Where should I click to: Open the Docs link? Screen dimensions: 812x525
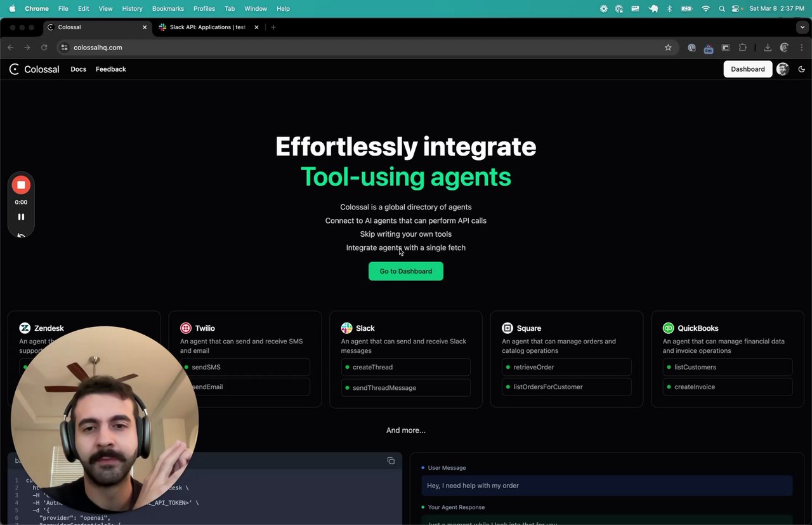tap(79, 69)
